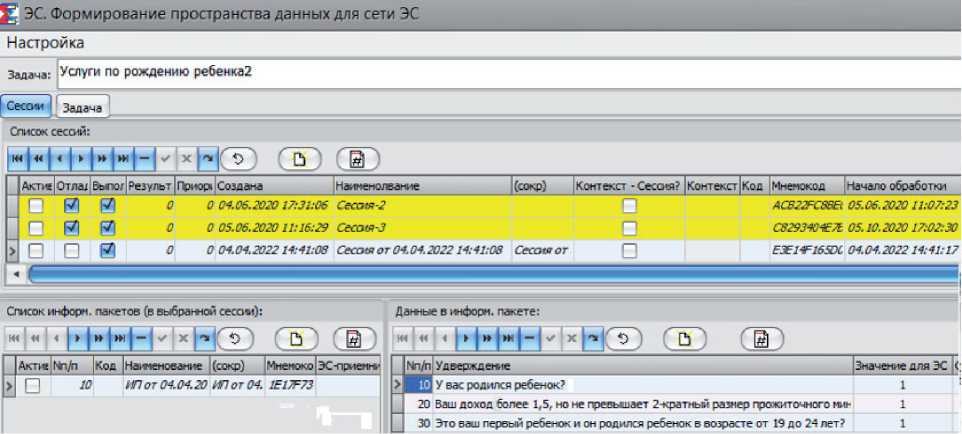The image size is (962, 434).
Task: Go to previous page in session list toolbar
Action: [x=38, y=159]
